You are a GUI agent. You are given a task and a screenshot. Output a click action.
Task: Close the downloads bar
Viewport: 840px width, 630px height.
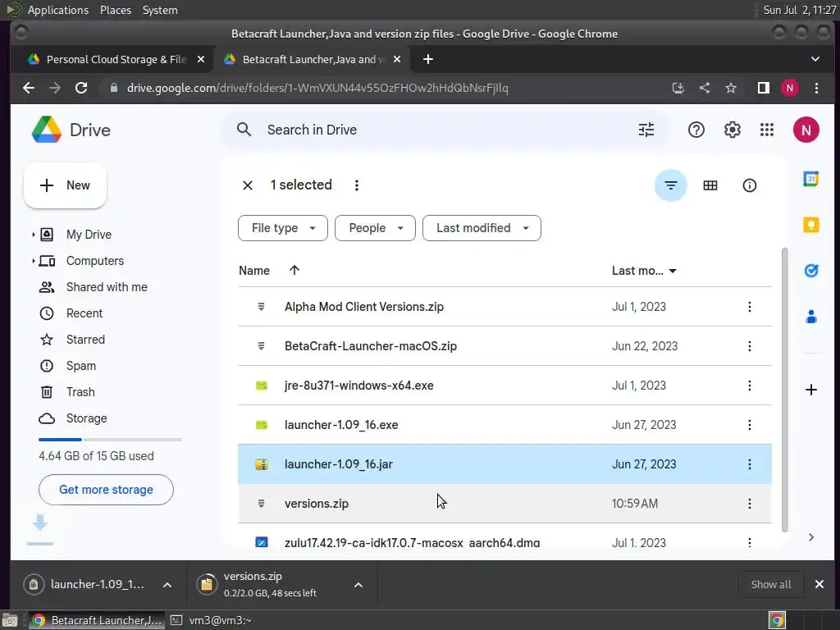[x=819, y=584]
